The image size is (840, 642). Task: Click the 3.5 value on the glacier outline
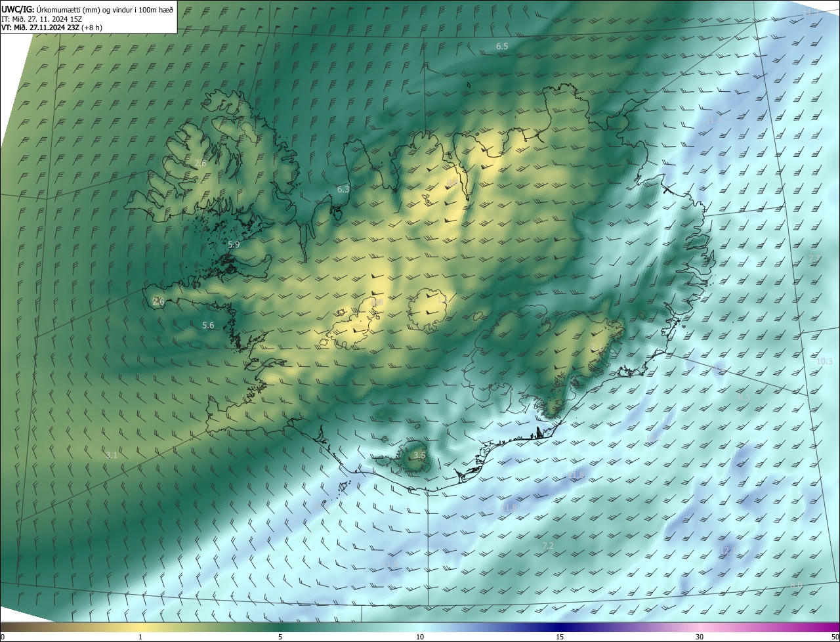(420, 455)
